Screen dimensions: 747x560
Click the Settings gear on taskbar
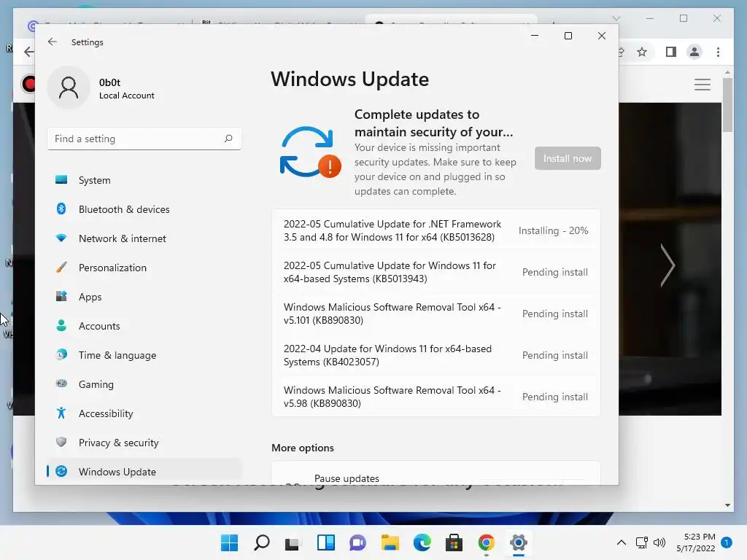click(519, 542)
